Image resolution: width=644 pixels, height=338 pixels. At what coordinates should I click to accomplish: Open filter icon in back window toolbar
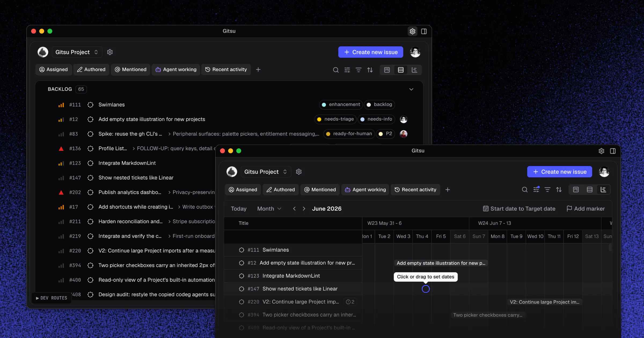358,70
